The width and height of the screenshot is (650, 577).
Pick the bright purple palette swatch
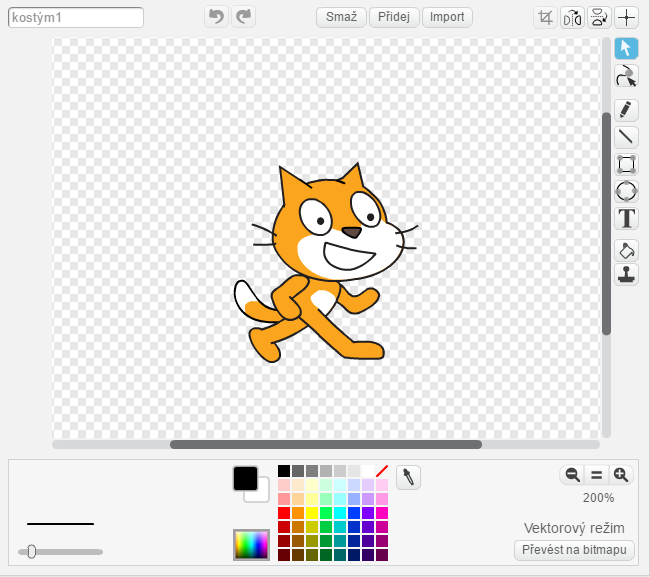pos(368,513)
